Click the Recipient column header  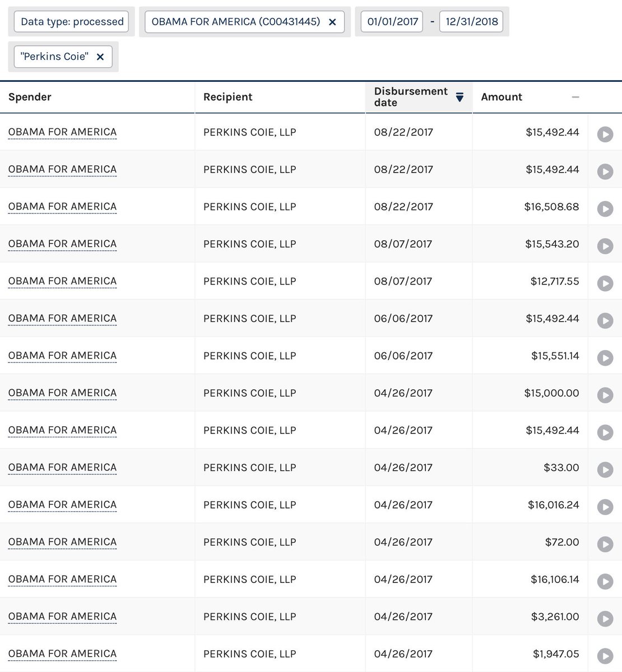(228, 97)
